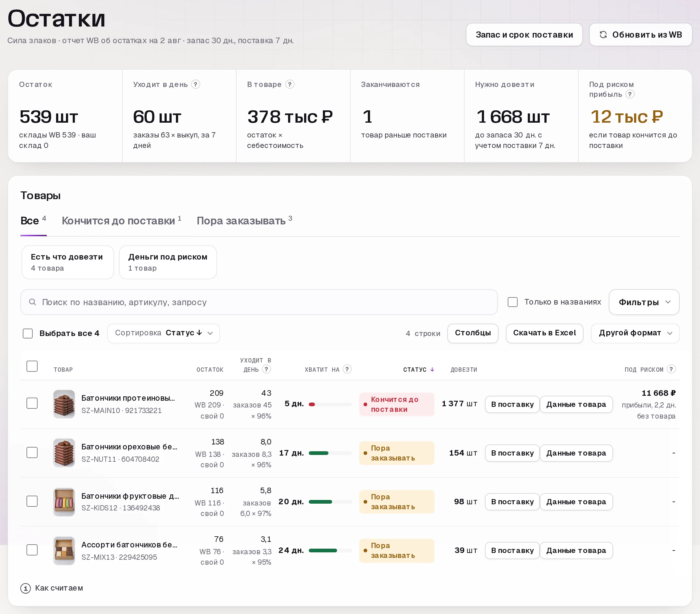
Task: Select Есть что довезти quick filter
Action: [x=67, y=262]
